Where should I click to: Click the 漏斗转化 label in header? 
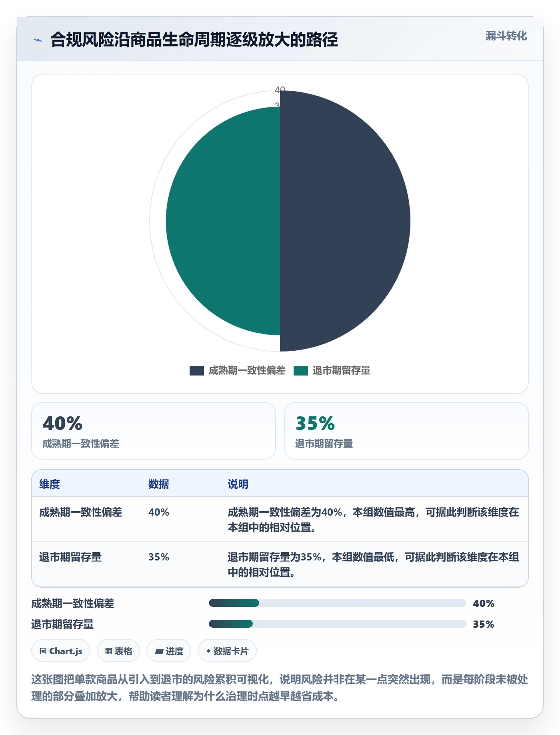[x=506, y=36]
